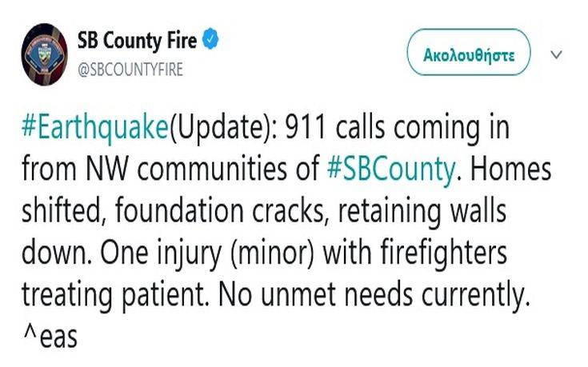Click the blue verified badge
This screenshot has height=367, width=588.
211,39
